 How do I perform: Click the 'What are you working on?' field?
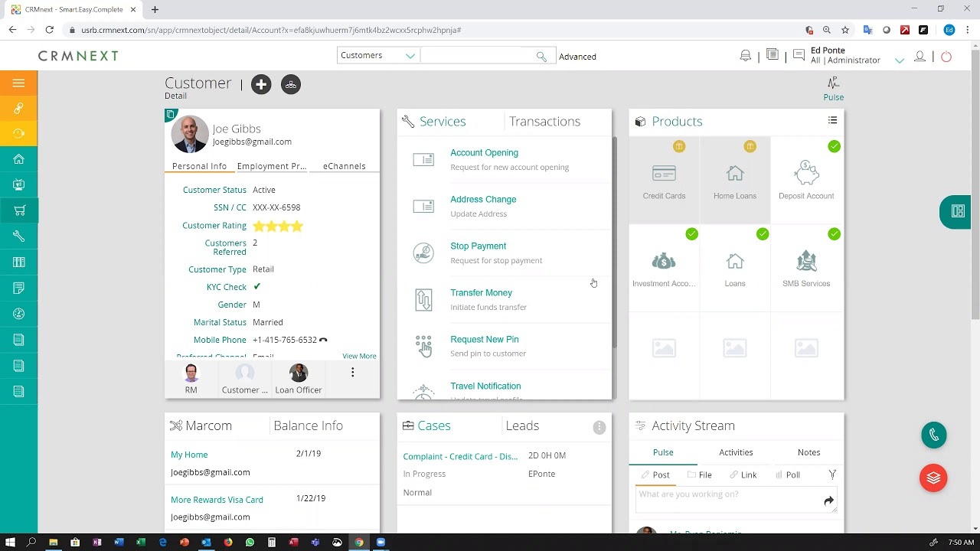(727, 495)
